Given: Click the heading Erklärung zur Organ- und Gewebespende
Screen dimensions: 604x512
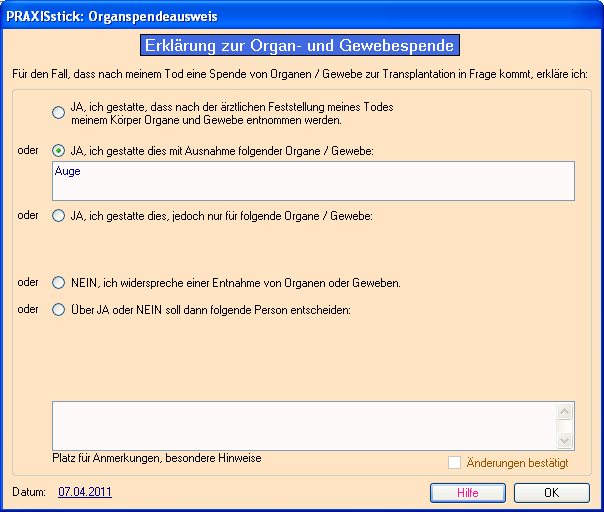Looking at the screenshot, I should click(300, 45).
